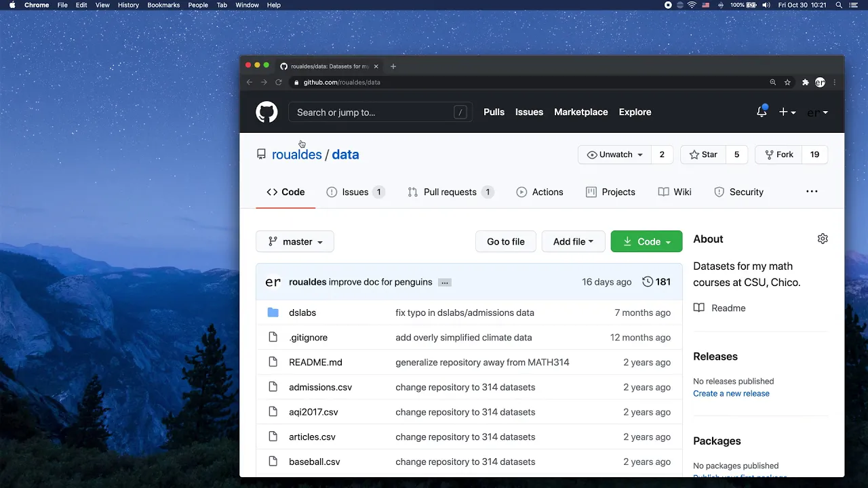868x488 pixels.
Task: Click Pulls in GitHub header
Action: 494,112
